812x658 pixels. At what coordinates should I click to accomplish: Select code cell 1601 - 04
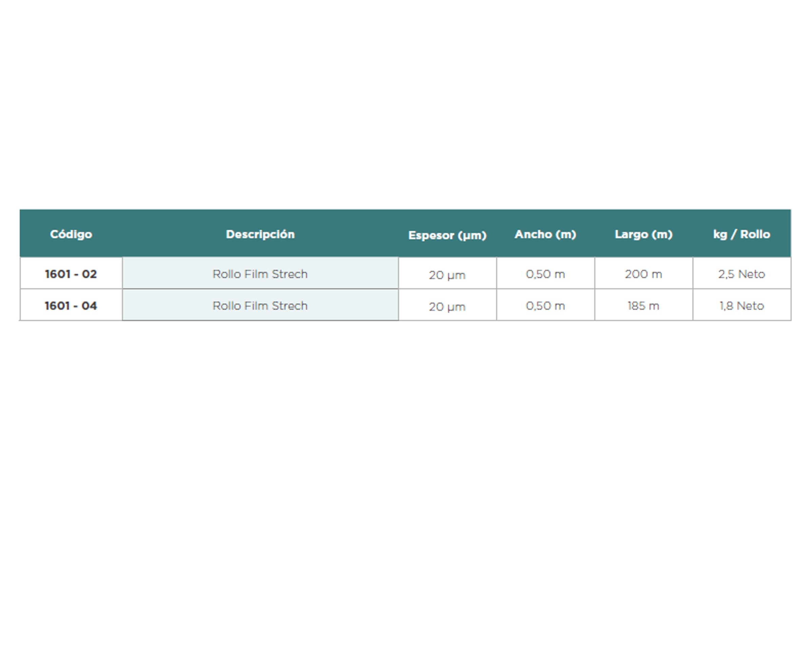(x=71, y=305)
